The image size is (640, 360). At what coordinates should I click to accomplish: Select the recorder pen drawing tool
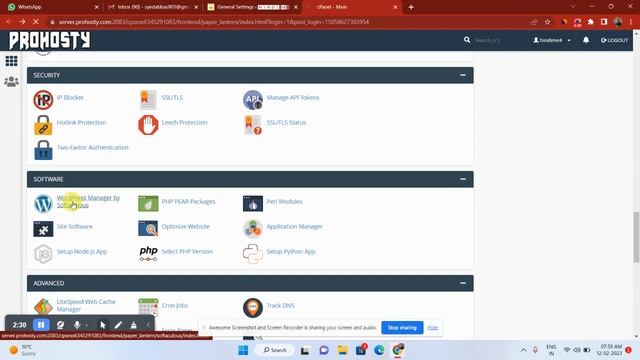click(x=118, y=325)
